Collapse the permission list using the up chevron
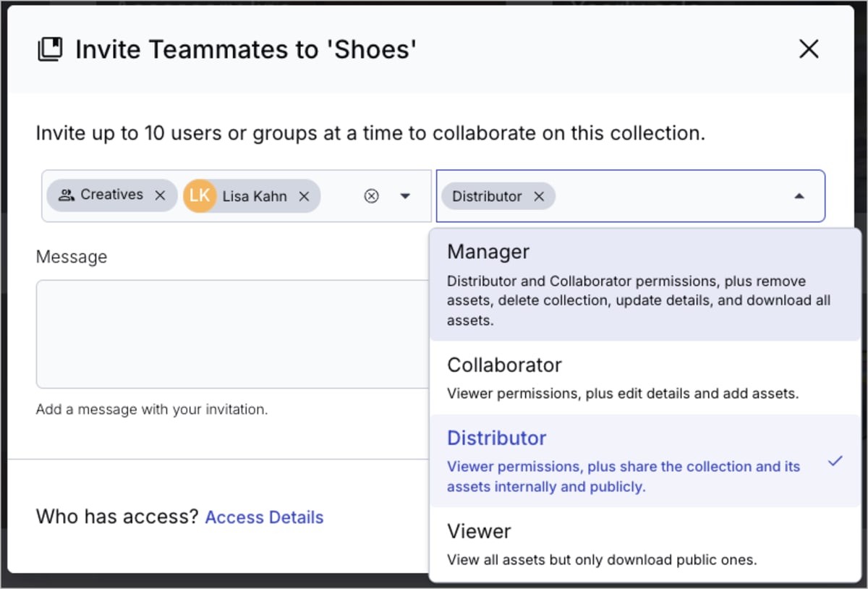 pyautogui.click(x=799, y=195)
